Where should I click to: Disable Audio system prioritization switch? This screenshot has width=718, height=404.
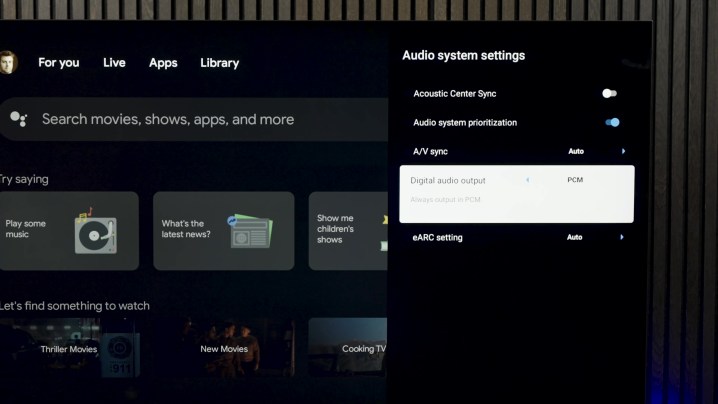612,122
